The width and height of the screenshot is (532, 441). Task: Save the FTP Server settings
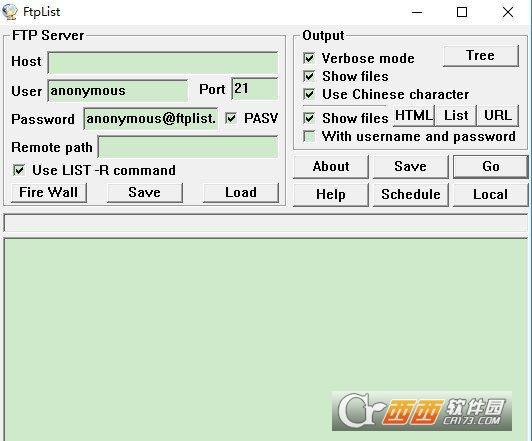pos(145,193)
